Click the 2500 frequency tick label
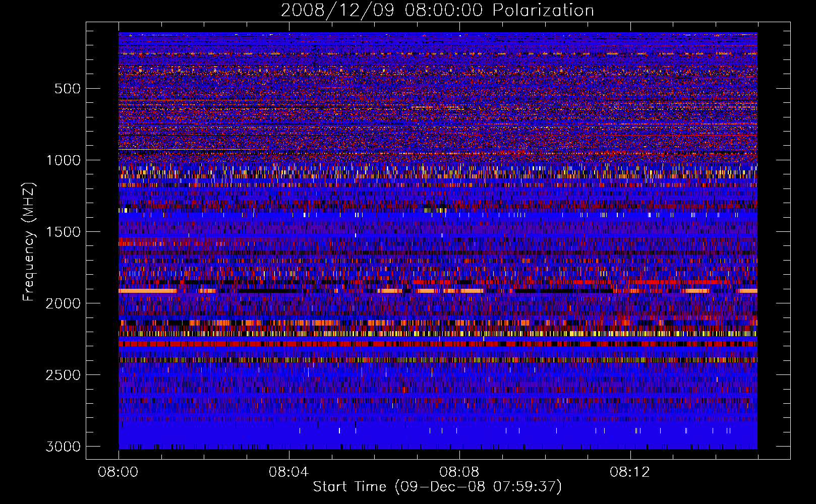Image resolution: width=816 pixels, height=504 pixels. tap(63, 375)
